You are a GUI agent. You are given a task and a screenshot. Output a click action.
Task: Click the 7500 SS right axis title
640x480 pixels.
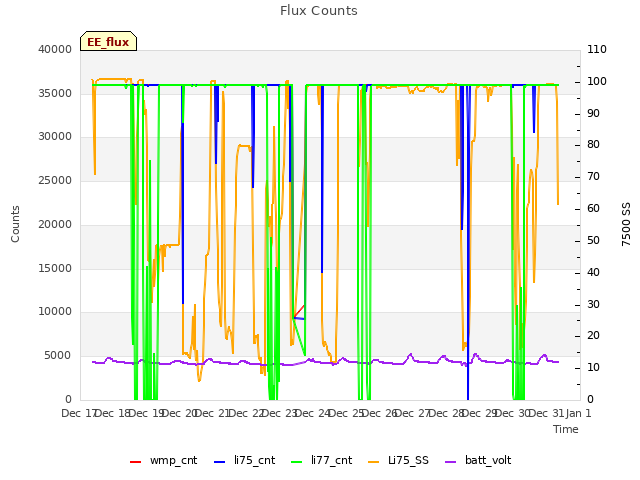[x=626, y=224]
